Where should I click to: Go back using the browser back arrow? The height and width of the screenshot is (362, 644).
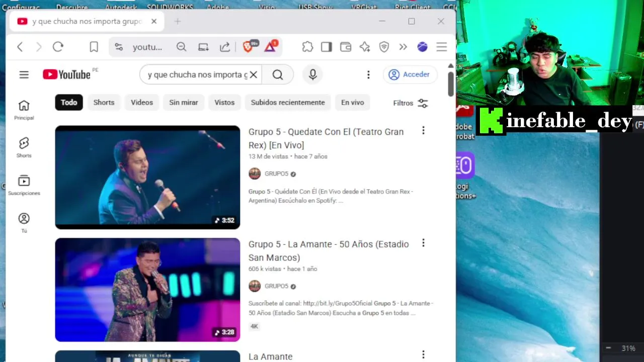click(20, 47)
